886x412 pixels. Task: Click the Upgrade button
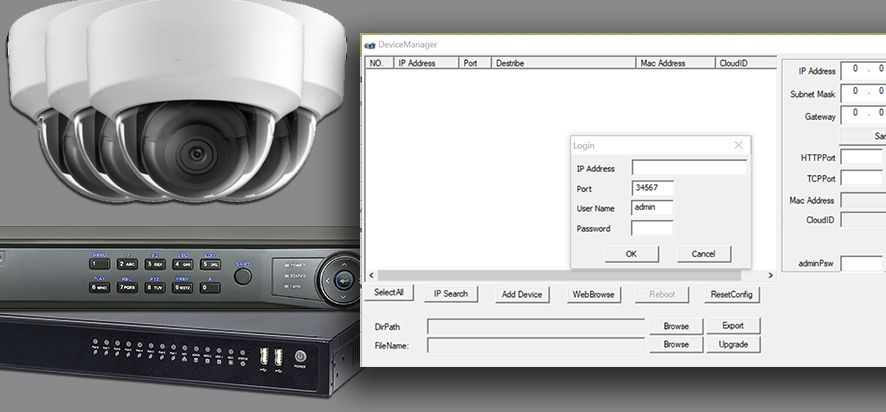coord(733,344)
